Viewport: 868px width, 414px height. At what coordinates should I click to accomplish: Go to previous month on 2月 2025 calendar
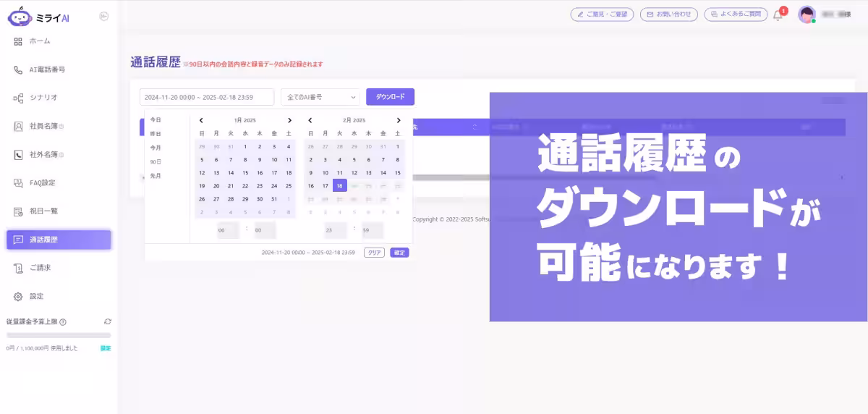coord(310,120)
